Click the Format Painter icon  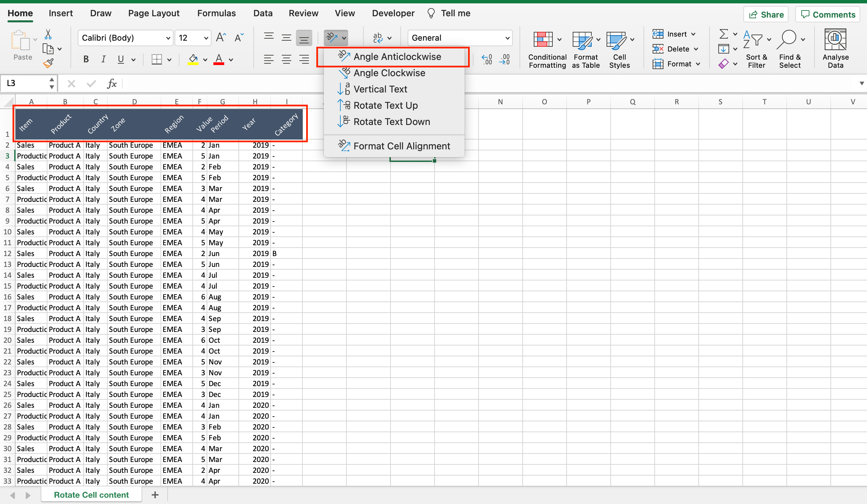point(48,63)
